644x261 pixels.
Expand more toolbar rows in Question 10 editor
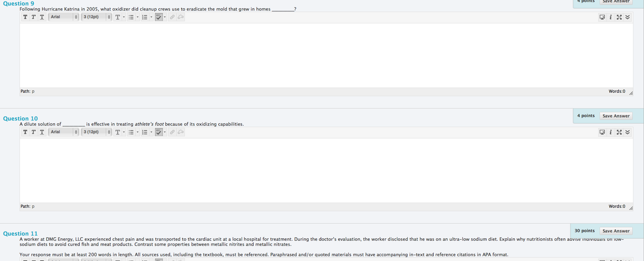pos(628,132)
